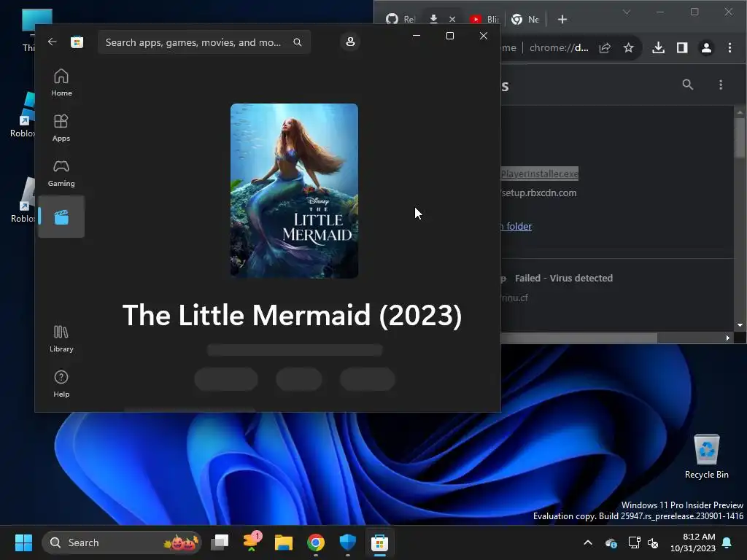The image size is (747, 560).
Task: Click the Show in folder link
Action: coord(516,226)
